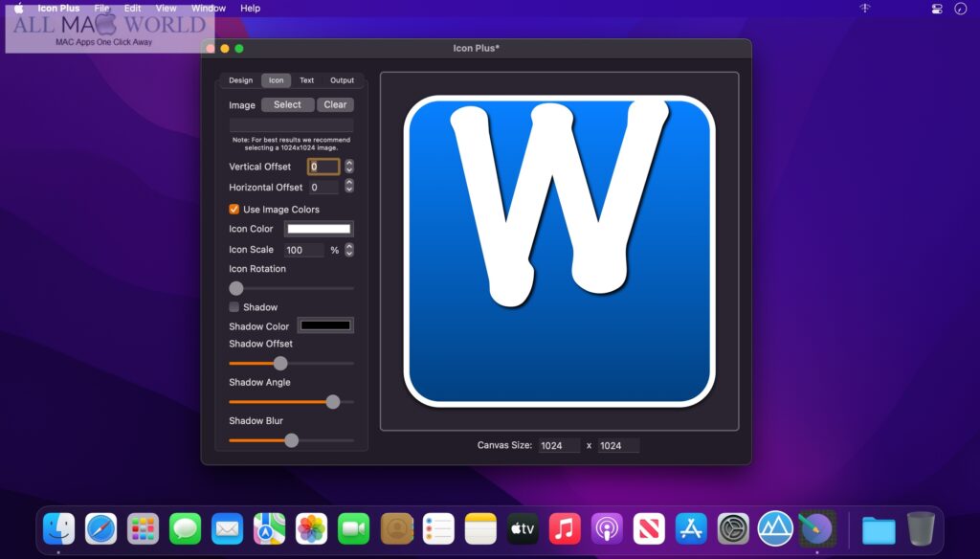Enable the Shadow checkbox
Screen dimensions: 980x559
tap(234, 307)
